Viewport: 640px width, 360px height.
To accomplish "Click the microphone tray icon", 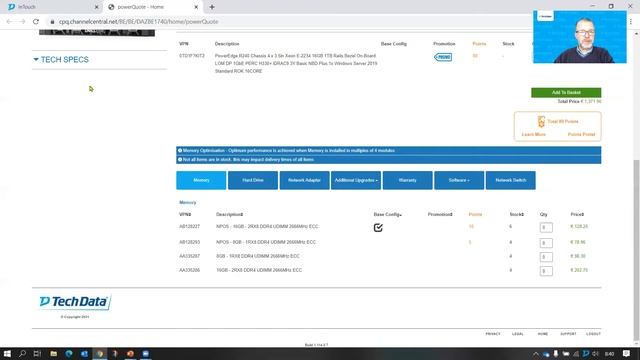I will click(x=556, y=353).
